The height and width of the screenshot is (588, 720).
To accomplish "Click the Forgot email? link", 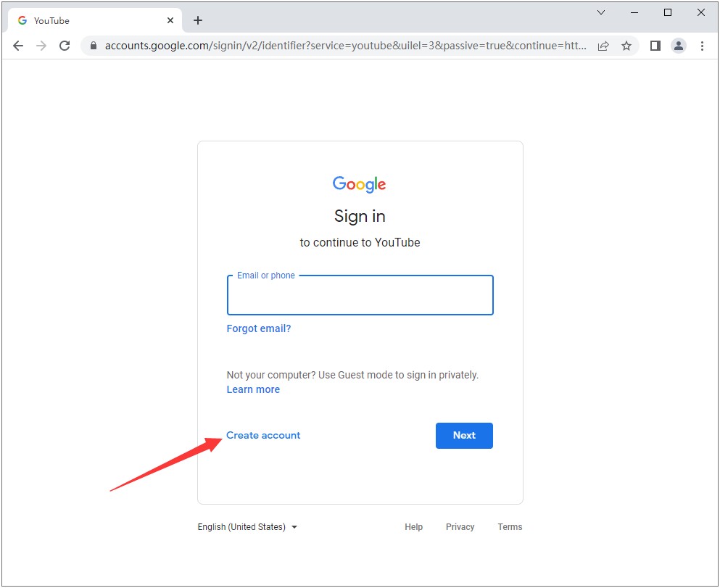I will coord(259,328).
